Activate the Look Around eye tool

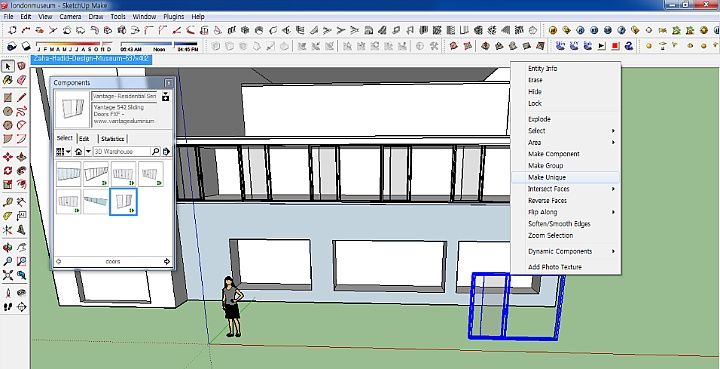click(x=21, y=293)
